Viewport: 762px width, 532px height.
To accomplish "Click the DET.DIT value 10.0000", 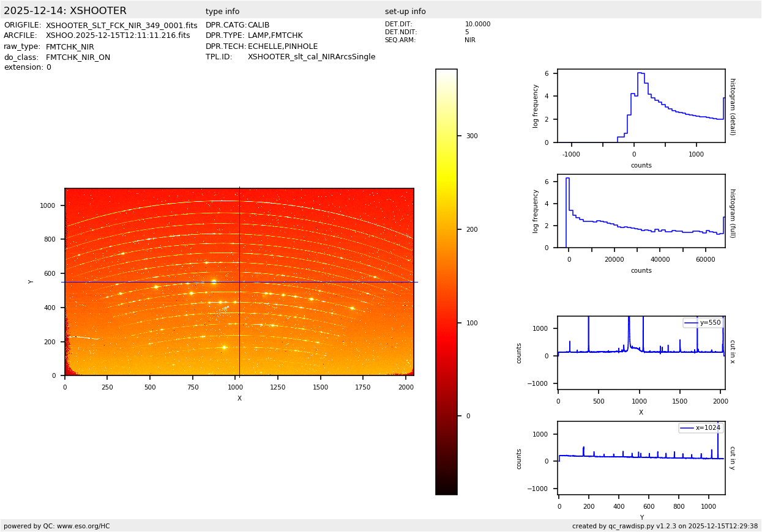I will point(477,24).
